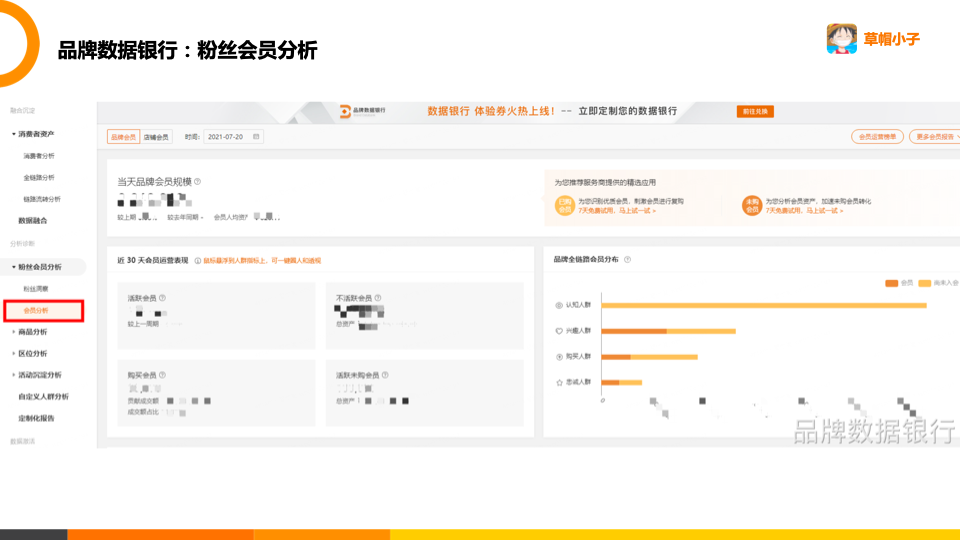Click the 认知人群 bar in the chart

764,305
